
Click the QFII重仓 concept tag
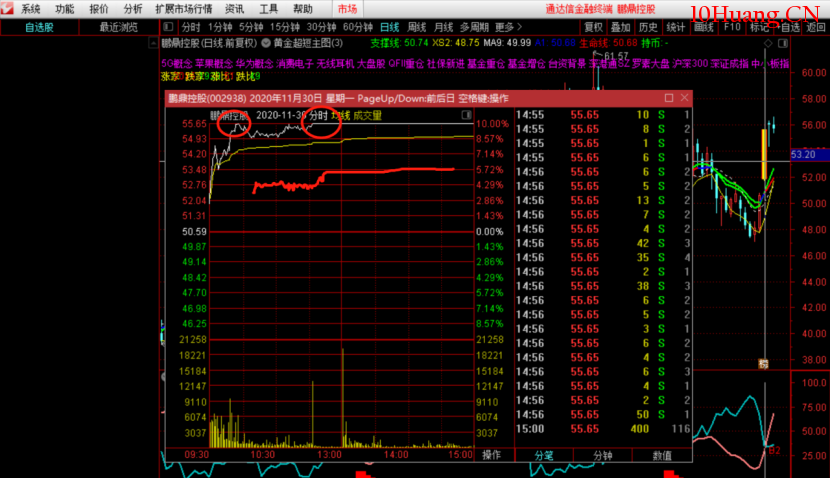click(x=406, y=64)
